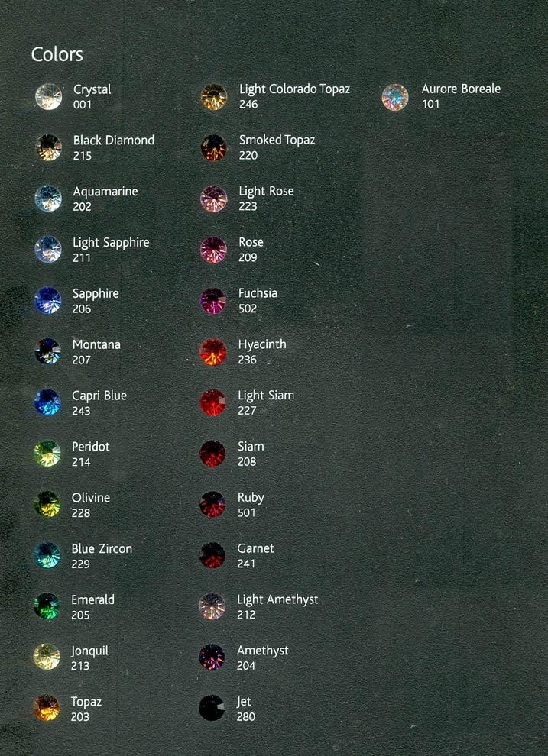Click the Light Rose label text

[266, 192]
